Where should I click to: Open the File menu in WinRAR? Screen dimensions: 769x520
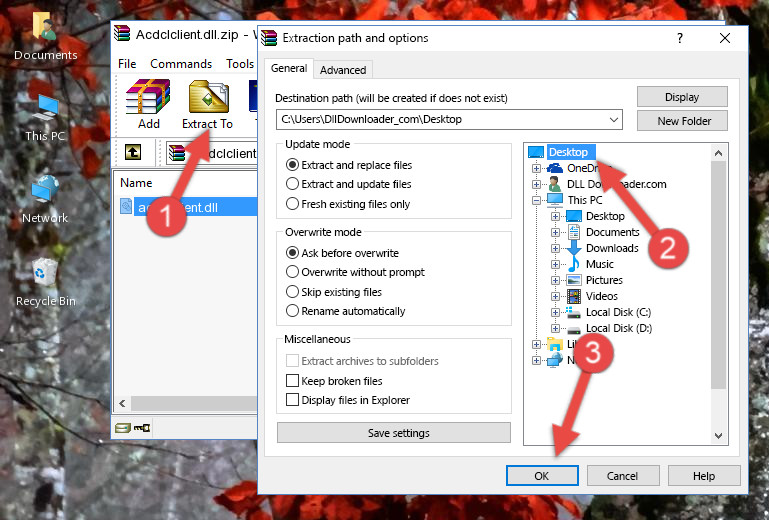tap(127, 64)
